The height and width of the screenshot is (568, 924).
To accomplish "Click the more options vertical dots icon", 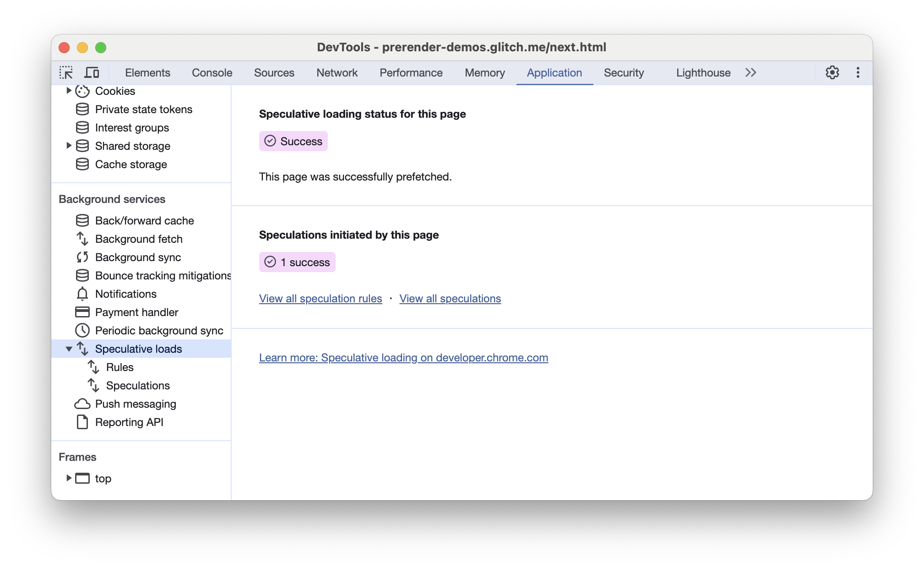I will 858,72.
